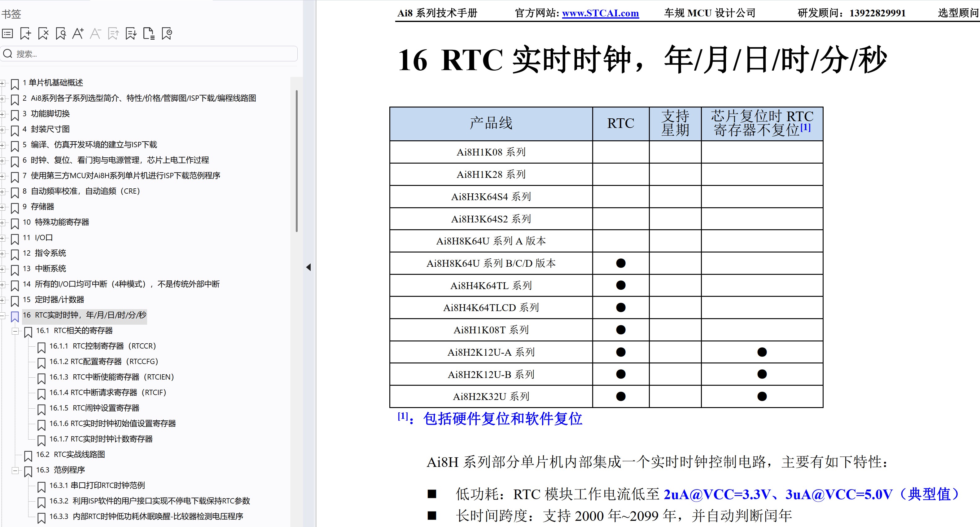Image resolution: width=980 pixels, height=527 pixels.
Task: Click the bookmark search input field
Action: (152, 54)
